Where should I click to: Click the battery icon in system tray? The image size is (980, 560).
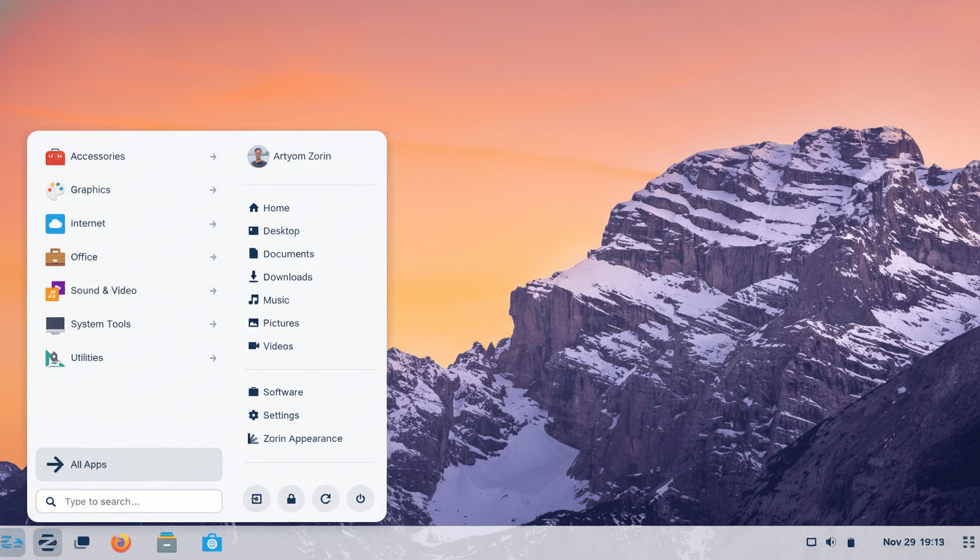(x=851, y=542)
